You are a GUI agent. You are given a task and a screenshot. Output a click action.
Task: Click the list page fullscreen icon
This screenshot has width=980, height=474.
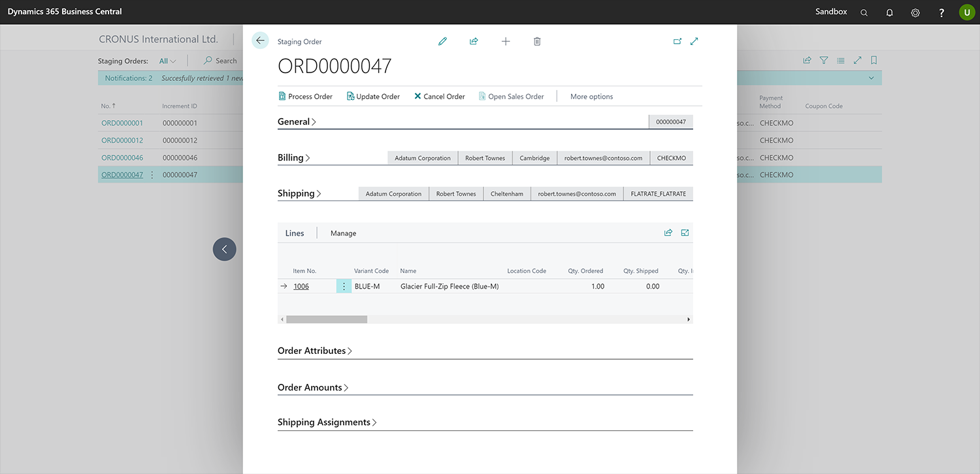(x=857, y=60)
